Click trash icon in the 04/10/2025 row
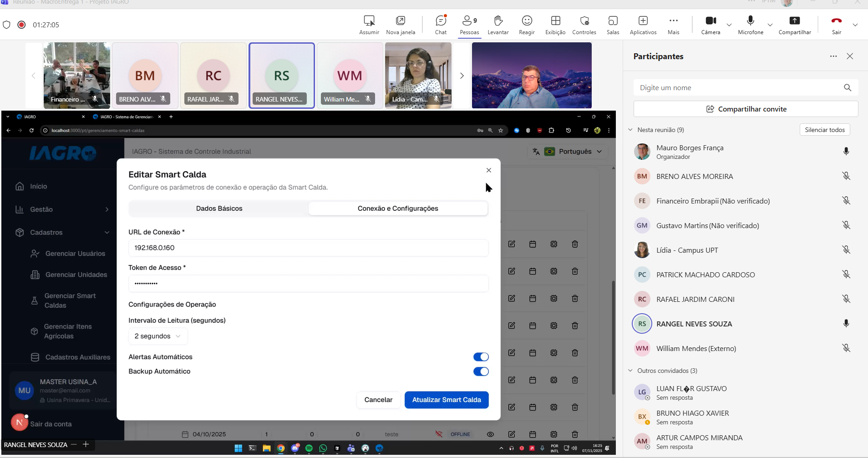This screenshot has width=868, height=458. pos(575,434)
